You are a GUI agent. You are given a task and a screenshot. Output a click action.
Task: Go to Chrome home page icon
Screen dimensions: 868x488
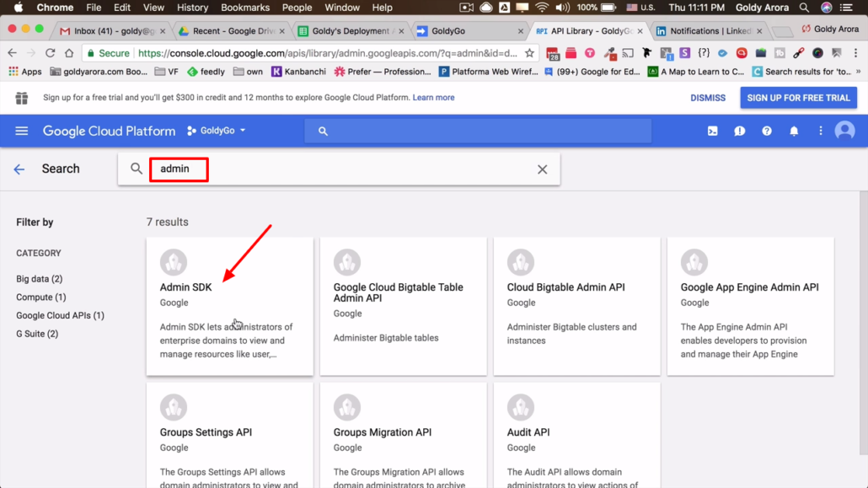pos(68,53)
